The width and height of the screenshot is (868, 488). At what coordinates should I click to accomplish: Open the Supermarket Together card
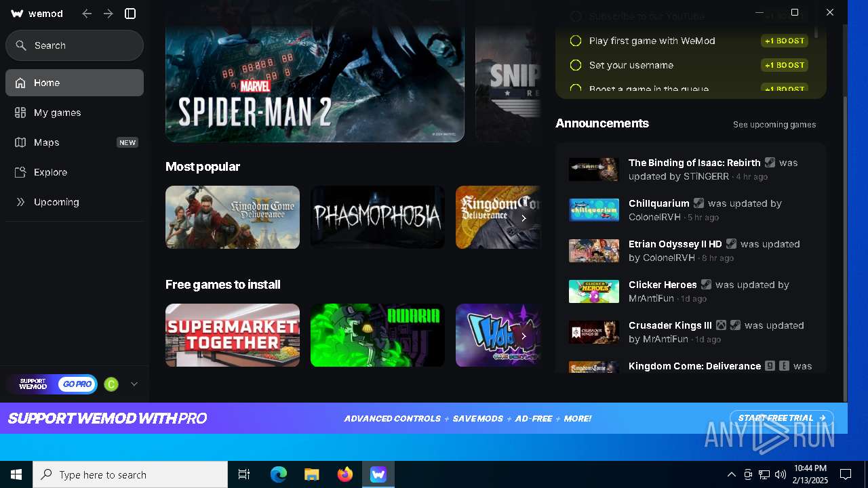pos(233,335)
